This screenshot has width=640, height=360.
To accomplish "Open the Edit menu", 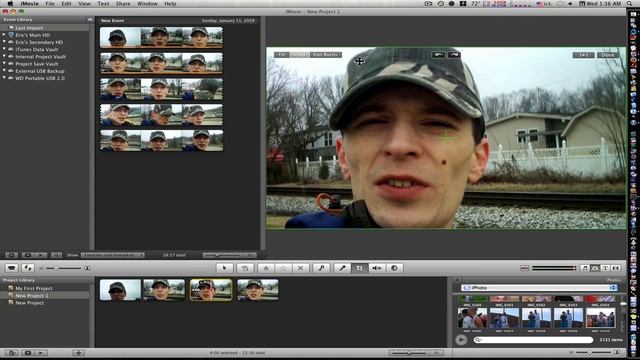I will [x=66, y=4].
